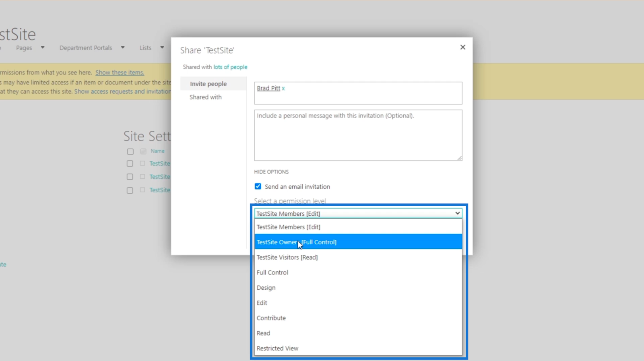Click HIDE OPTIONS link

[x=271, y=172]
